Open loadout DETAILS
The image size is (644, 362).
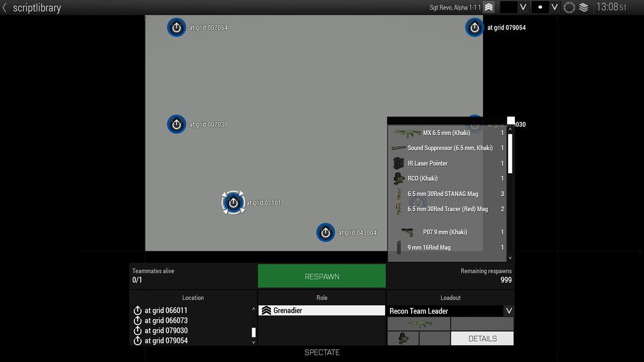pos(482,338)
